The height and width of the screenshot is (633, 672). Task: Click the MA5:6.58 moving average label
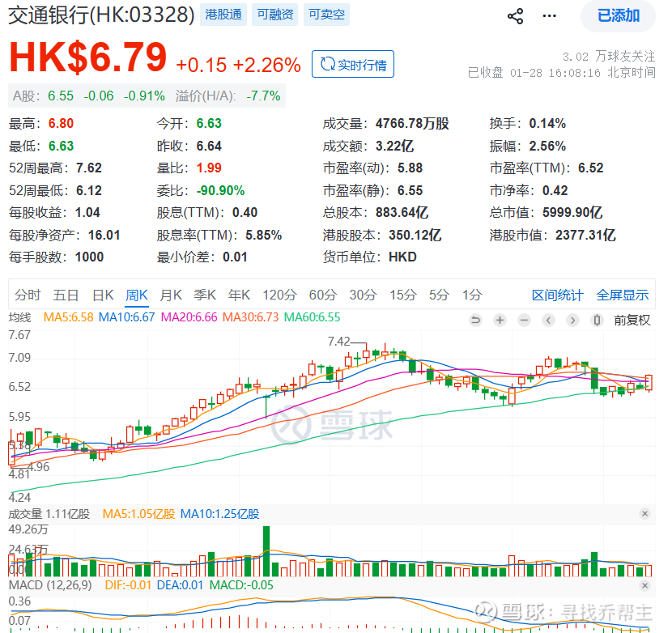[69, 317]
